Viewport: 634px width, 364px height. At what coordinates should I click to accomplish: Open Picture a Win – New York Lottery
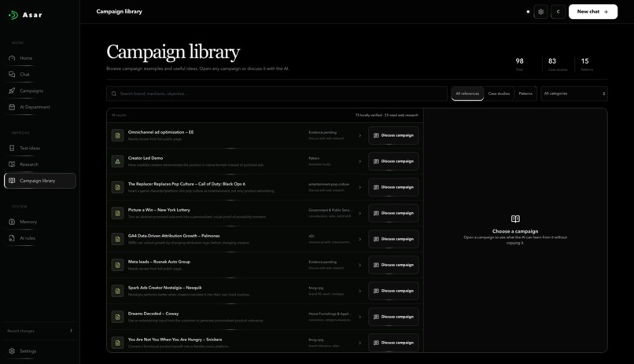coord(159,210)
